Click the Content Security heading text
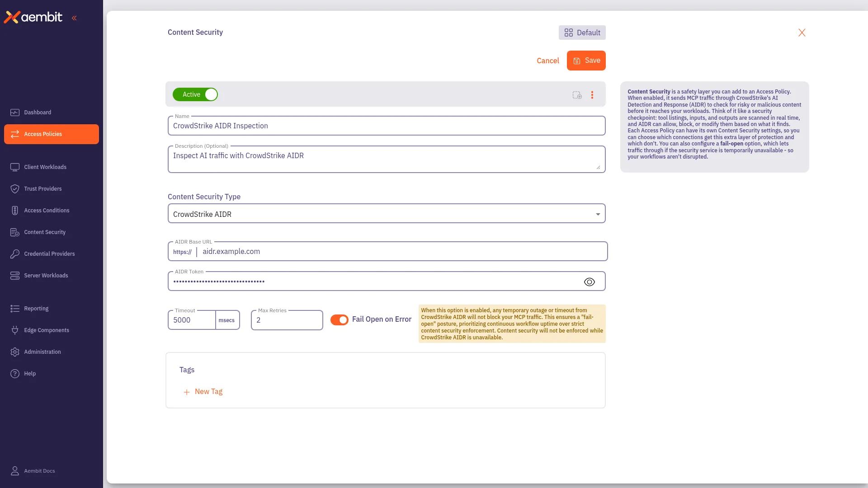This screenshot has height=488, width=868. pyautogui.click(x=195, y=32)
